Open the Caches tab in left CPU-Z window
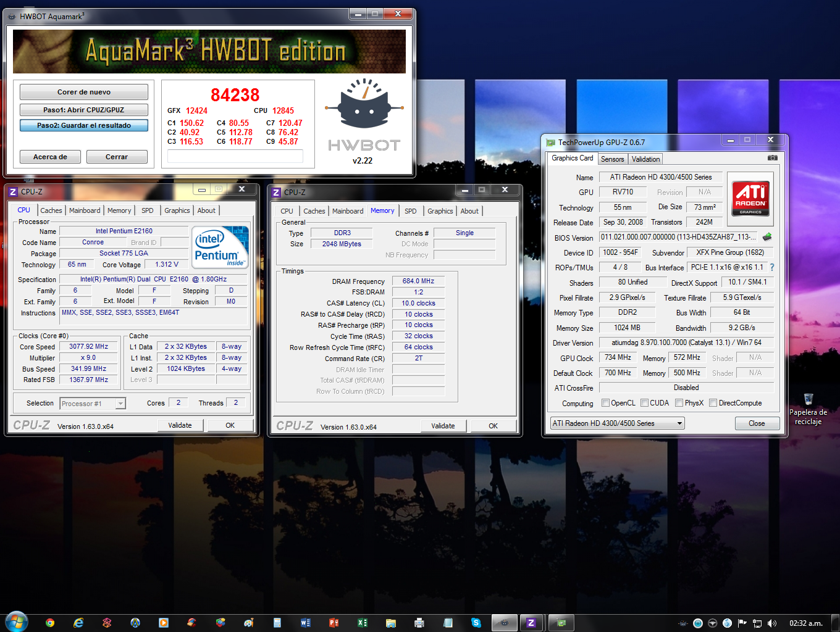840x632 pixels. point(51,210)
